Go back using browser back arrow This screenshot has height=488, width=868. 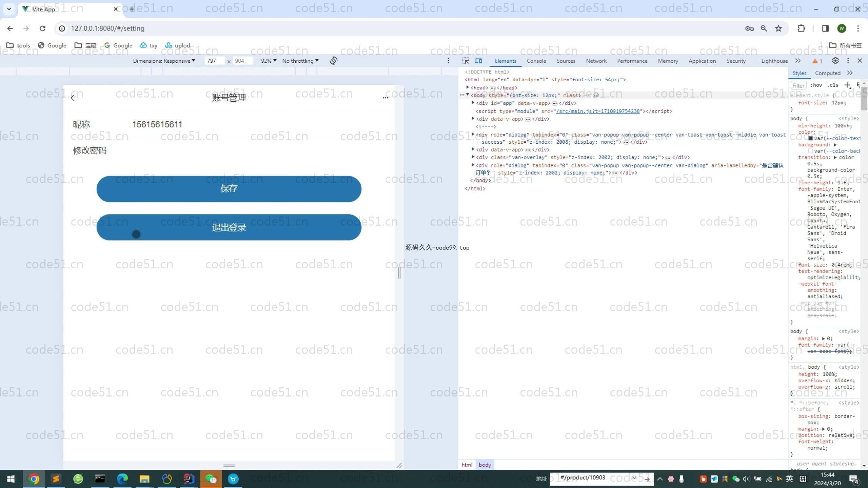[x=10, y=28]
